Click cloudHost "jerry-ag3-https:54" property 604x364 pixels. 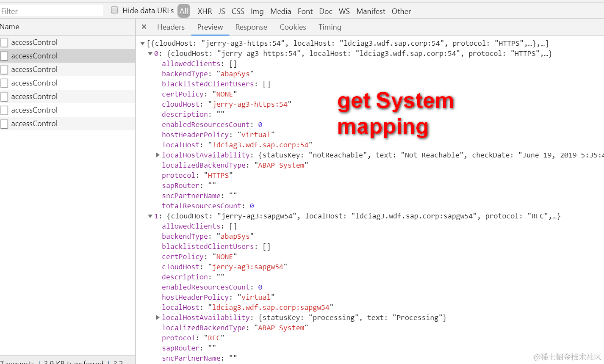[x=227, y=104]
